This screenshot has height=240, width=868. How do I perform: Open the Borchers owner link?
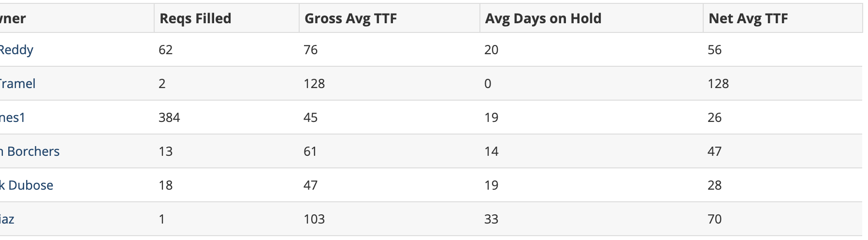(30, 151)
